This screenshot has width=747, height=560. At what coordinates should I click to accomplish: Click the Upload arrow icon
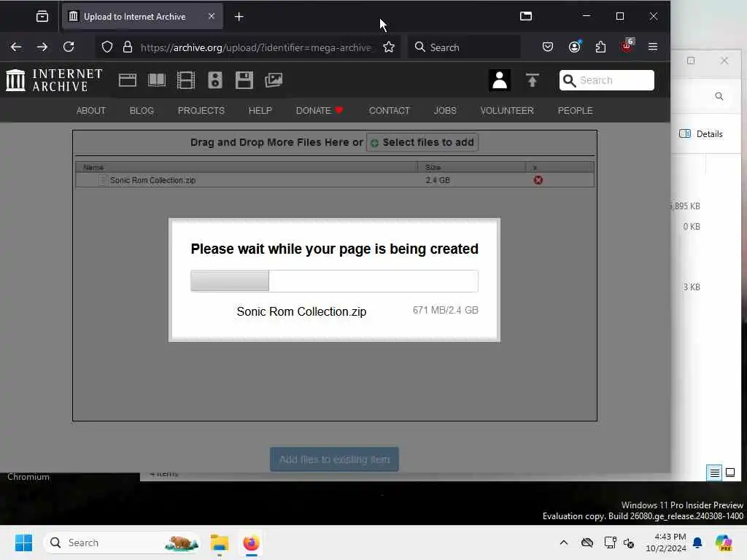[x=532, y=80]
